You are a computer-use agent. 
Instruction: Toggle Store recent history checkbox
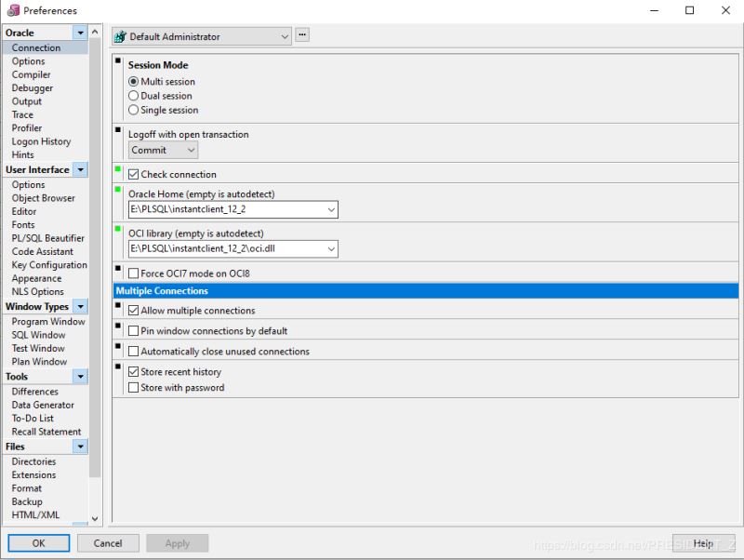pos(133,372)
